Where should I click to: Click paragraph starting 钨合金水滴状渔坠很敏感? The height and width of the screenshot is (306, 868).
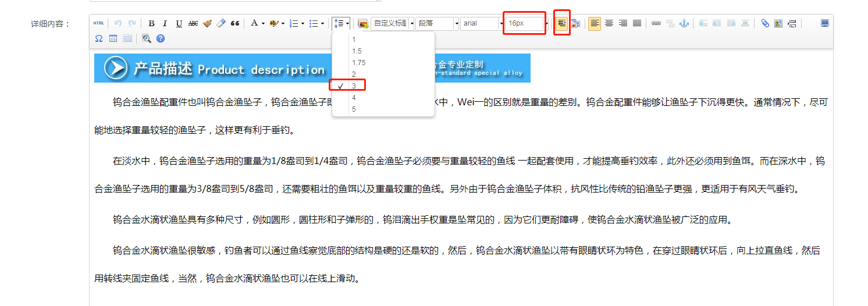coord(457,265)
